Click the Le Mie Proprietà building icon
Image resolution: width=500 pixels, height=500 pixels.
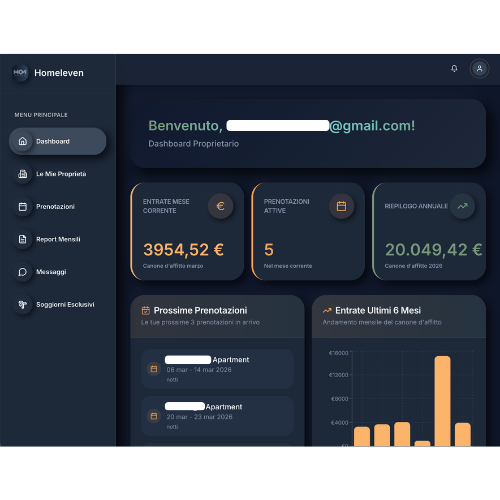[x=23, y=174]
